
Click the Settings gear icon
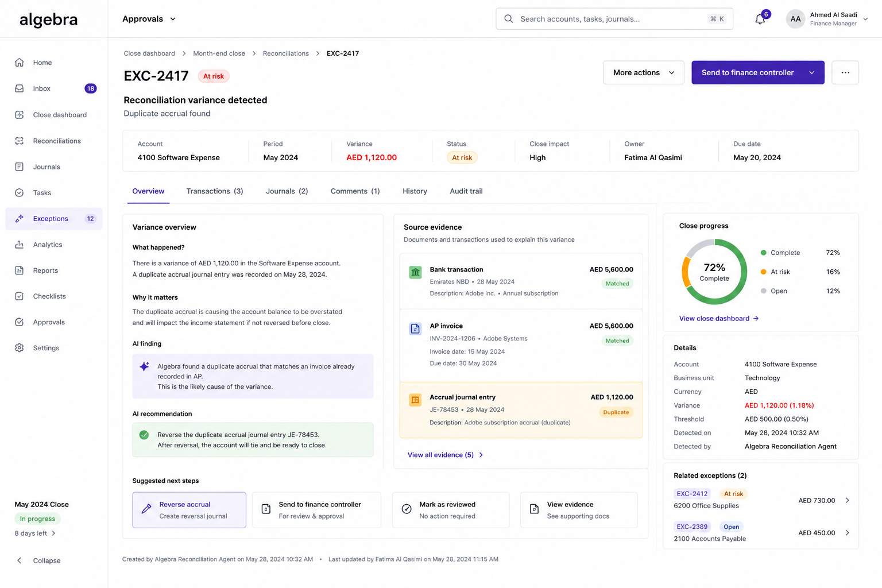(20, 348)
